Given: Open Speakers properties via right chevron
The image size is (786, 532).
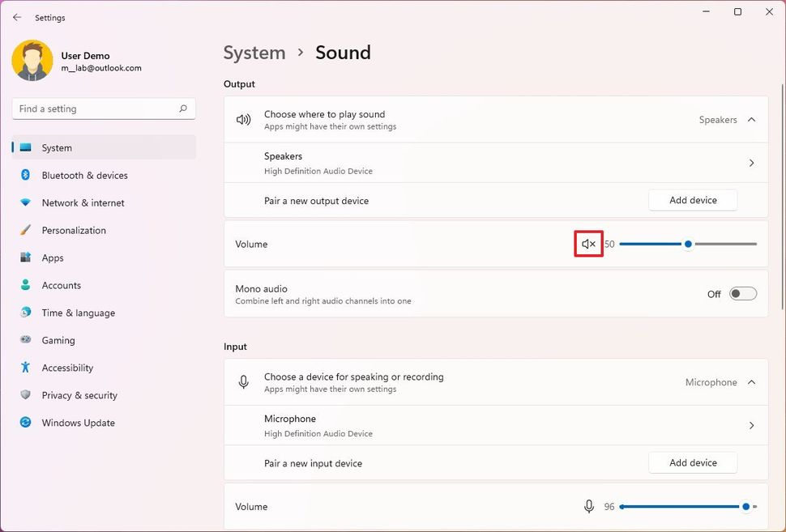Looking at the screenshot, I should tap(751, 162).
